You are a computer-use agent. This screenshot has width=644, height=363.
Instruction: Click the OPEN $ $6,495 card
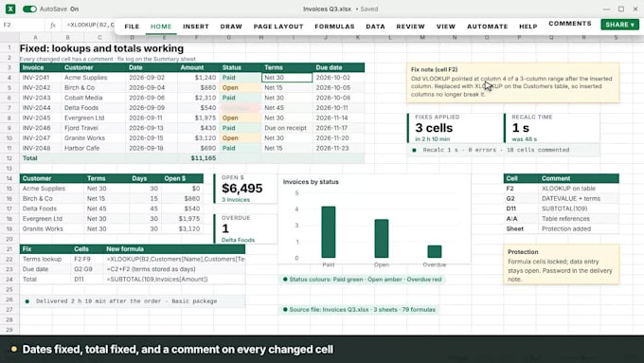pos(245,189)
